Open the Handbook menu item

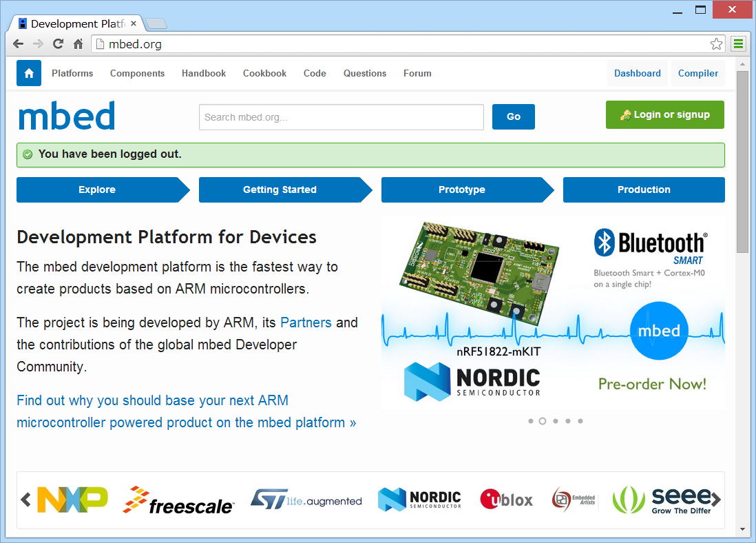pyautogui.click(x=204, y=73)
